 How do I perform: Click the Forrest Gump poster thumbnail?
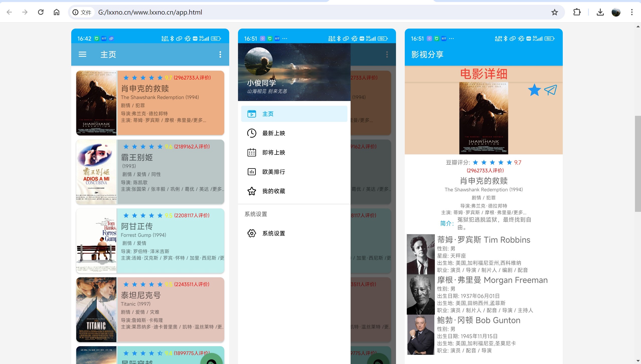(96, 241)
